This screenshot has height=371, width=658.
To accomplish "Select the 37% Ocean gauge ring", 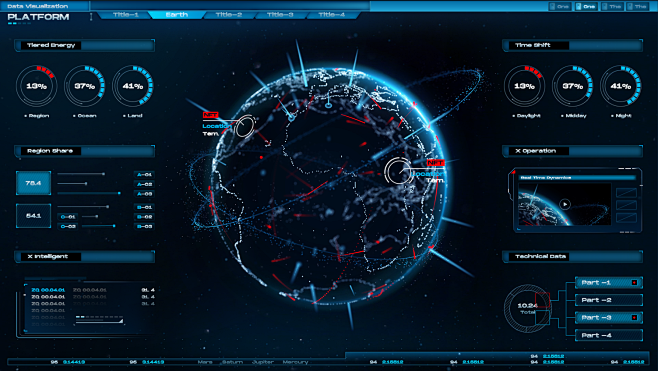I will pyautogui.click(x=85, y=86).
